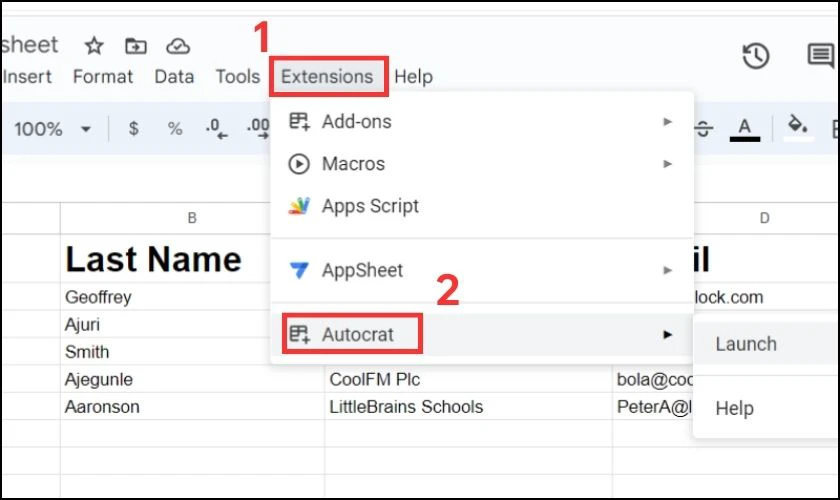This screenshot has height=500, width=840.
Task: Decrease decimal places
Action: [216, 129]
